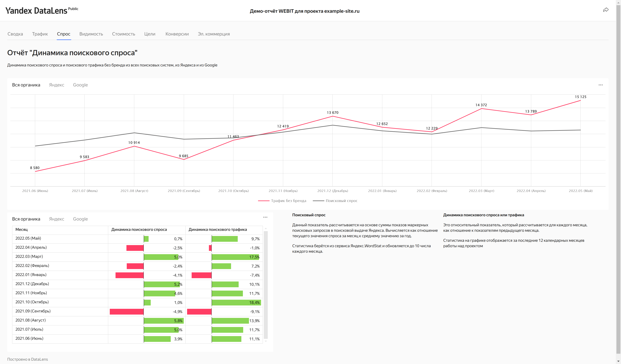This screenshot has height=364, width=621.
Task: Open the Эл. коммерция tab
Action: tap(214, 34)
